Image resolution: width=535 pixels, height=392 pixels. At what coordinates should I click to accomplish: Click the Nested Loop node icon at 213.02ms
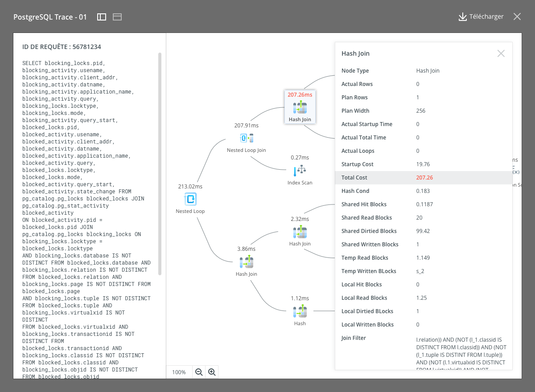point(190,199)
